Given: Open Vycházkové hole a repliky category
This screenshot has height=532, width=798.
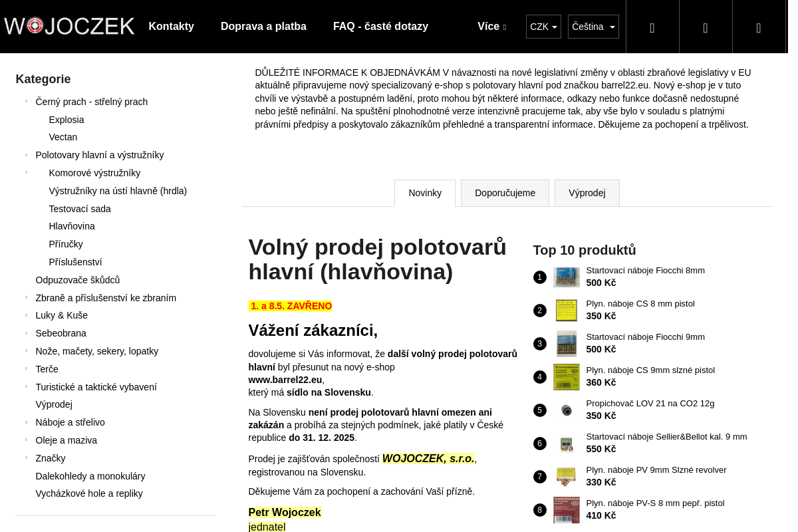Looking at the screenshot, I should 89,493.
